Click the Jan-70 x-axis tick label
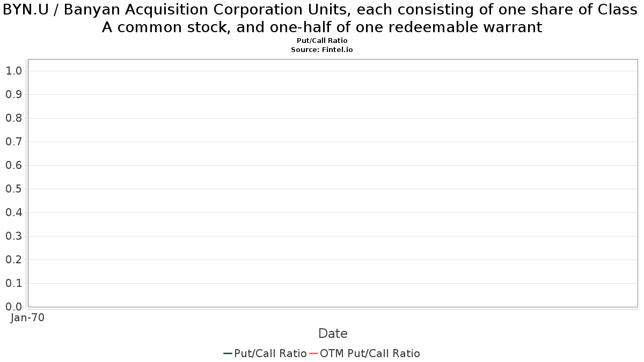Screen dimensions: 644x362 coord(27,317)
